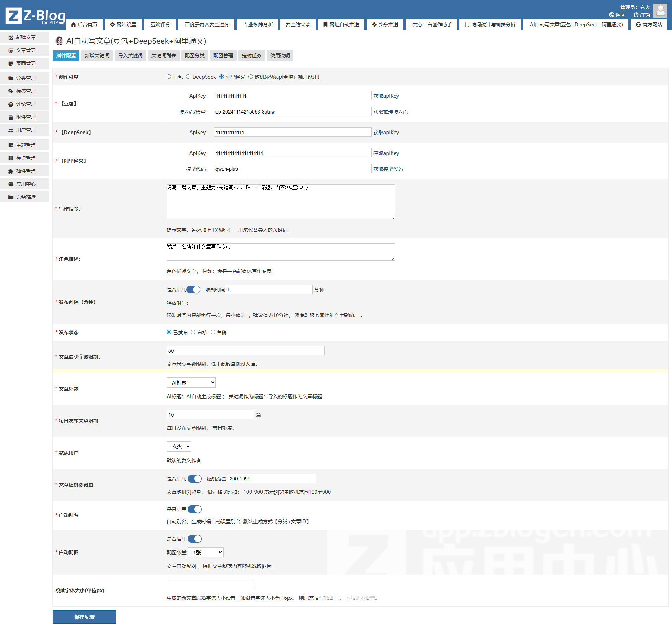
Task: Set publish status to 草稿
Action: (213, 332)
